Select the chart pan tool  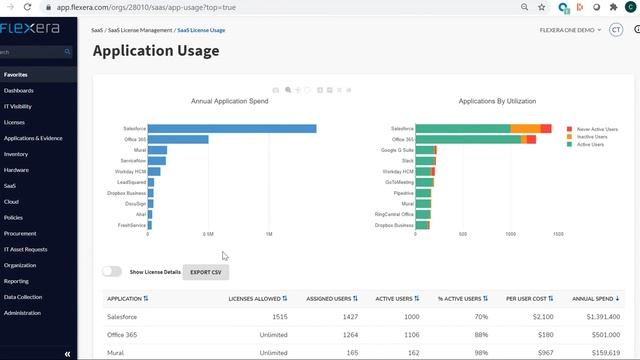click(298, 90)
